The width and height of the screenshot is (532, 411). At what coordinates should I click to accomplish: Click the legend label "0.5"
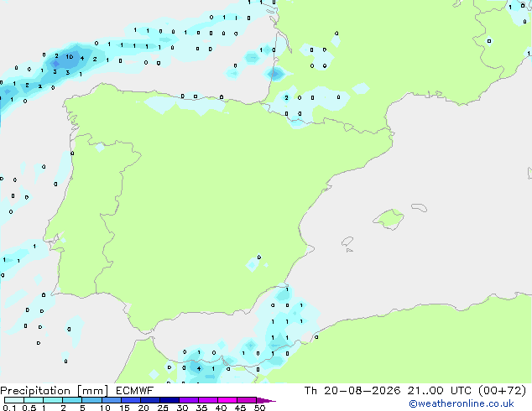pos(29,408)
